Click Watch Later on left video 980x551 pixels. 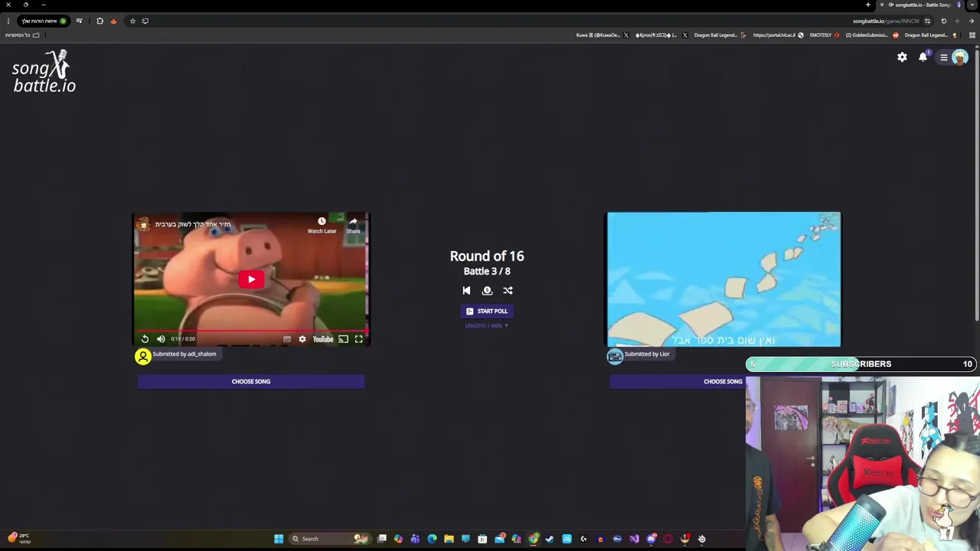(322, 225)
